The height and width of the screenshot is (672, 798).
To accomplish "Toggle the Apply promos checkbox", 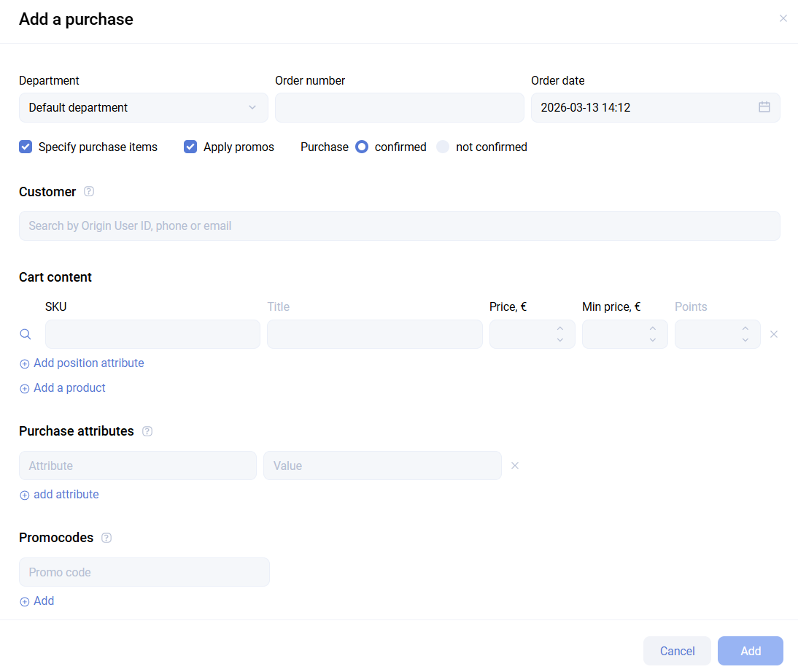I will coord(190,147).
